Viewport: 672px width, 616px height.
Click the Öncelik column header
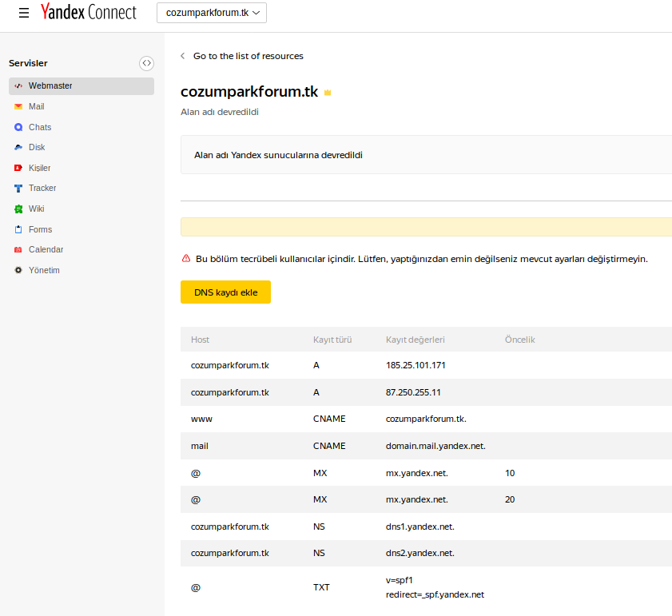[x=520, y=340]
